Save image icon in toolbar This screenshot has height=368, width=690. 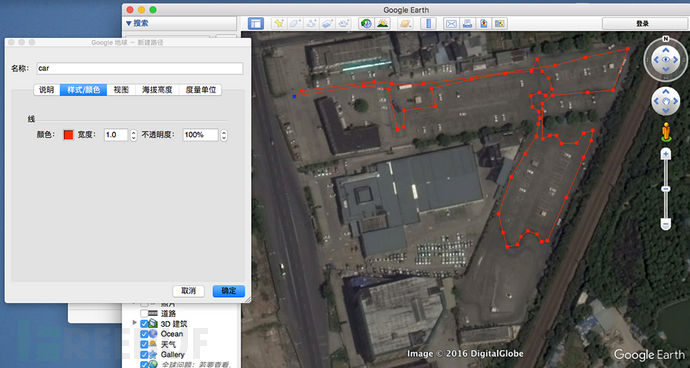coord(484,23)
